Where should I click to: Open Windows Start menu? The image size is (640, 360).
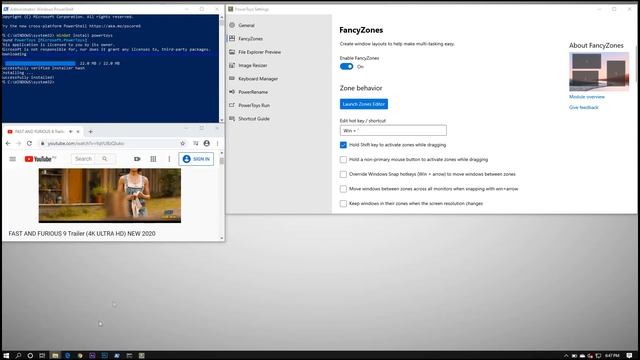click(6, 356)
